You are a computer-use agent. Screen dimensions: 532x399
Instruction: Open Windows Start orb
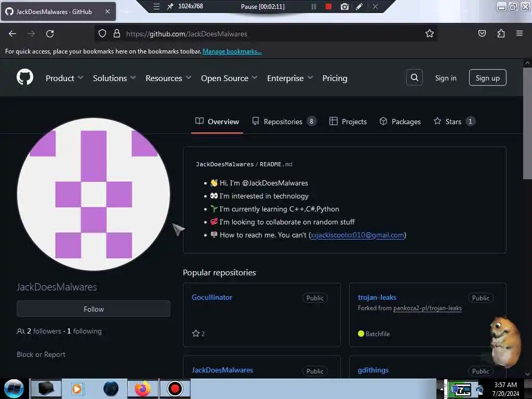(14, 389)
